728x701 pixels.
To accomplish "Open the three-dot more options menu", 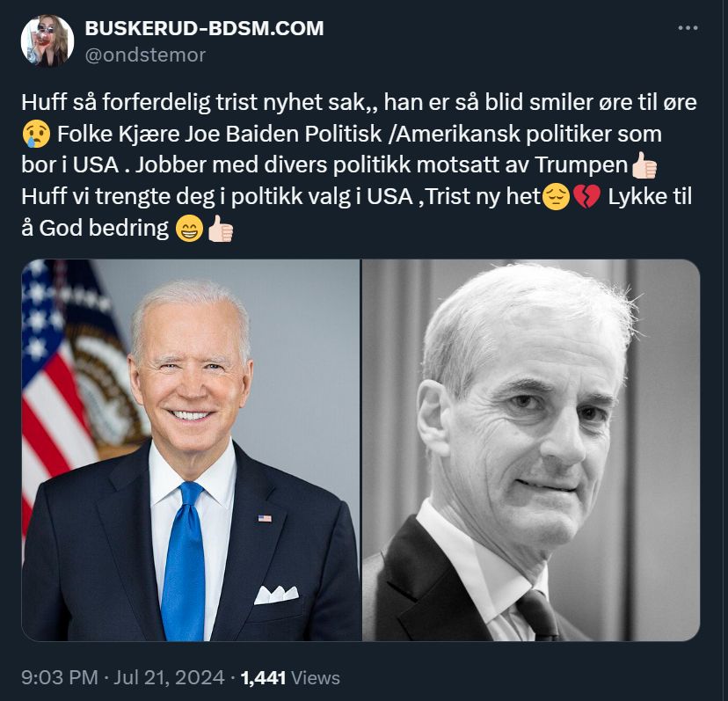I will (x=688, y=28).
